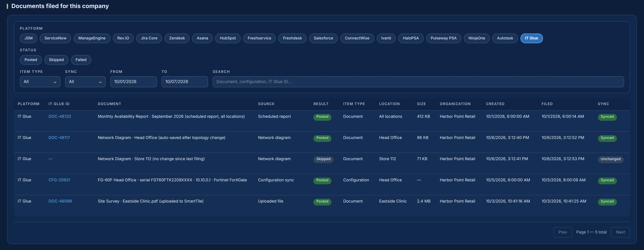
Task: Filter by JSM platform
Action: [28, 38]
